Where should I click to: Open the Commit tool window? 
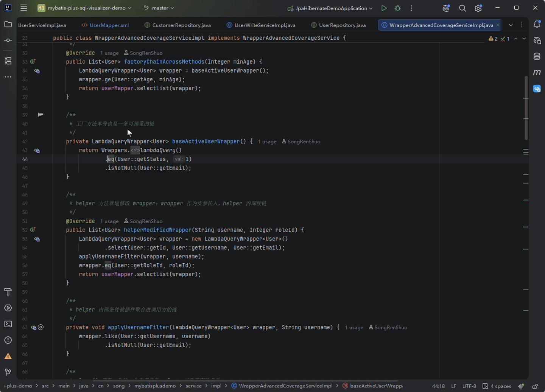coord(8,40)
